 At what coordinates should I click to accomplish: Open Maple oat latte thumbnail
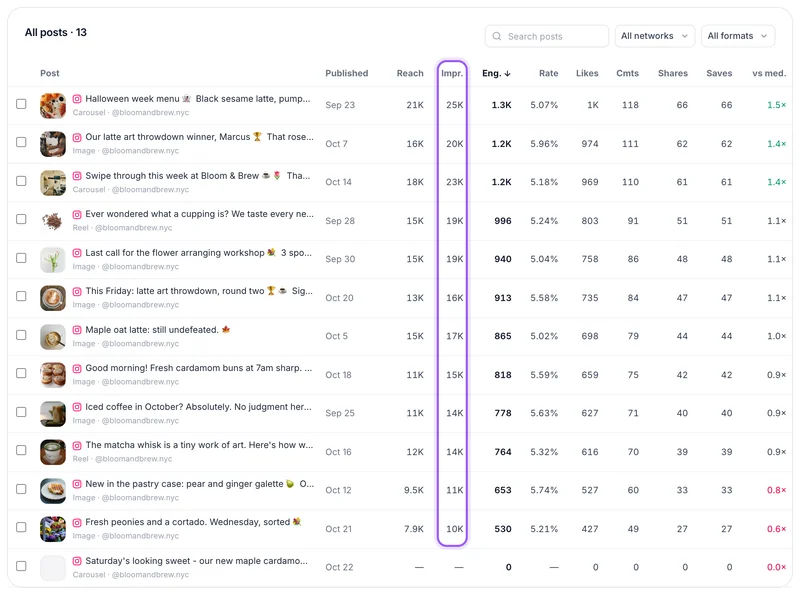[53, 337]
